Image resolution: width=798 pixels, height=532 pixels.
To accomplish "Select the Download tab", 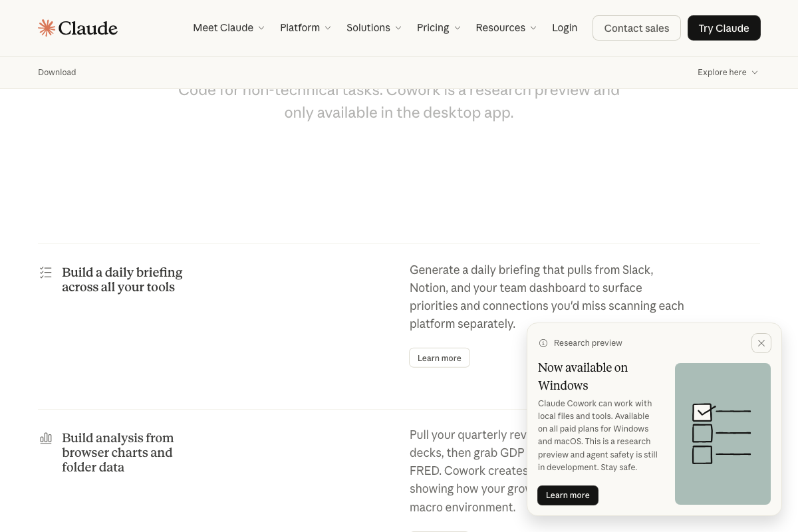I will 57,72.
